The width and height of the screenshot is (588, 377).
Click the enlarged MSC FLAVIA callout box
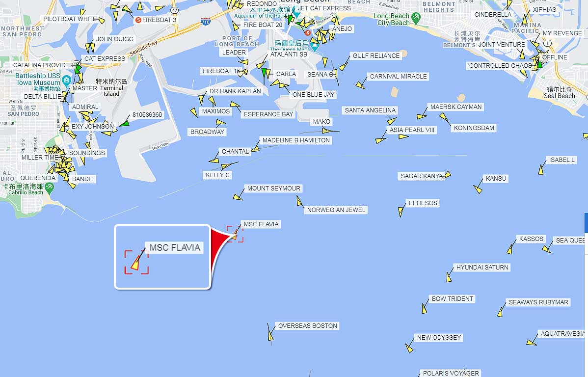coord(162,257)
